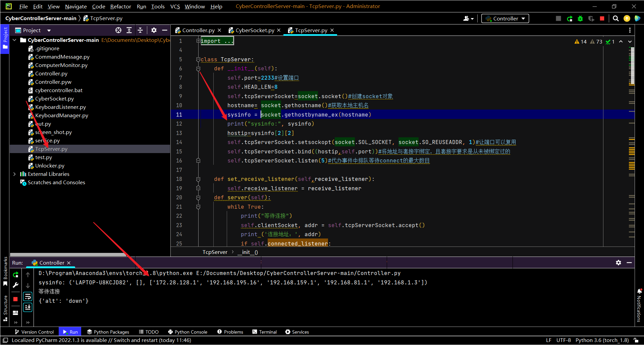Click the orange IDE update icon
The image size is (644, 345).
(627, 19)
